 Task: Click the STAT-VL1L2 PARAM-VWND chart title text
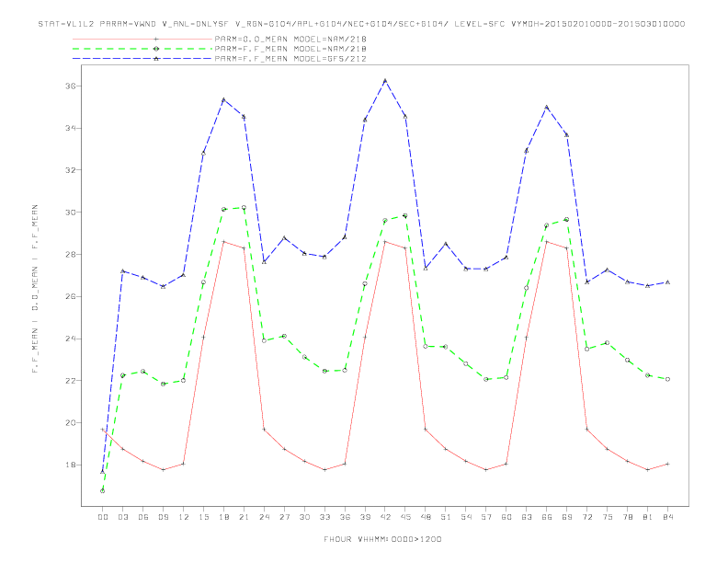(x=361, y=24)
